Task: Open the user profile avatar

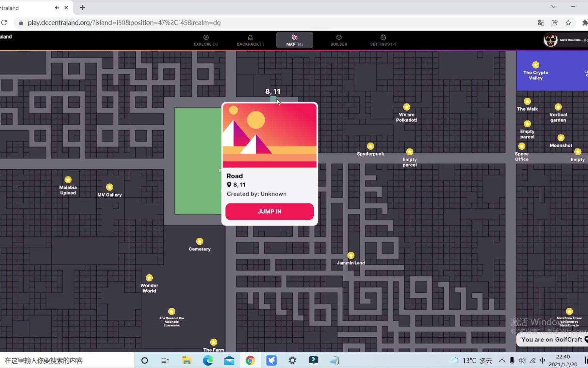Action: [x=550, y=40]
